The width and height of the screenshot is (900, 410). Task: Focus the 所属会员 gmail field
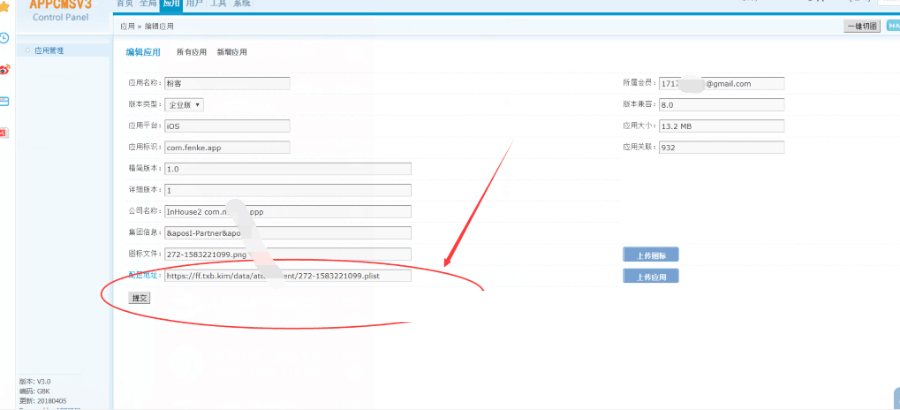[x=721, y=83]
